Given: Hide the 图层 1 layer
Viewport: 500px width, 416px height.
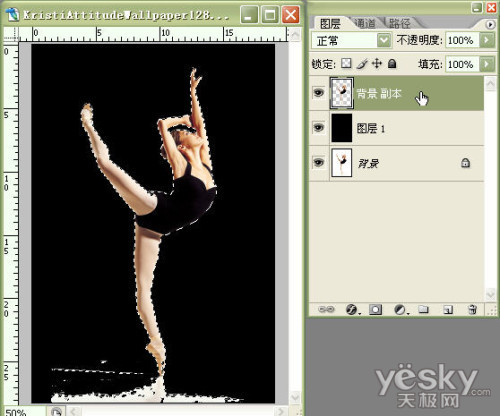Looking at the screenshot, I should [319, 127].
